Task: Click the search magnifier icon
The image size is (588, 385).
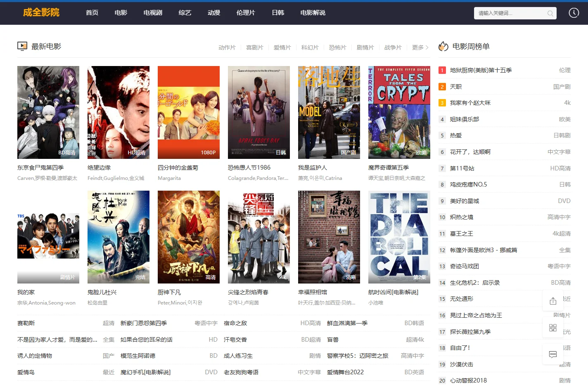Action: [x=550, y=13]
